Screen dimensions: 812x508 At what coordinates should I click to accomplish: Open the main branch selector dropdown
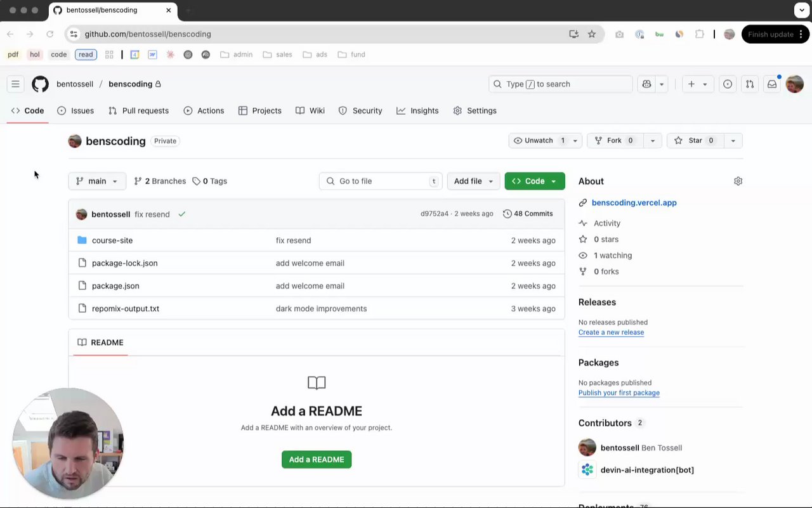coord(97,181)
